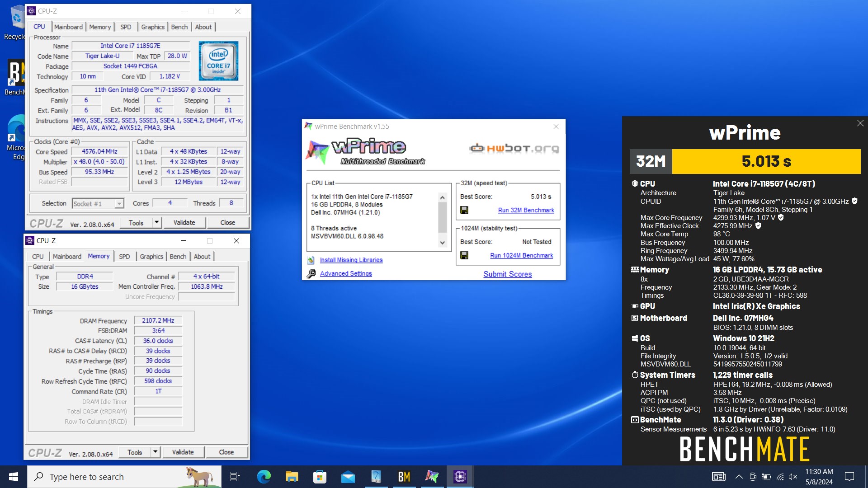Image resolution: width=868 pixels, height=488 pixels.
Task: Click Close button in top CPU-Z window
Action: point(228,222)
